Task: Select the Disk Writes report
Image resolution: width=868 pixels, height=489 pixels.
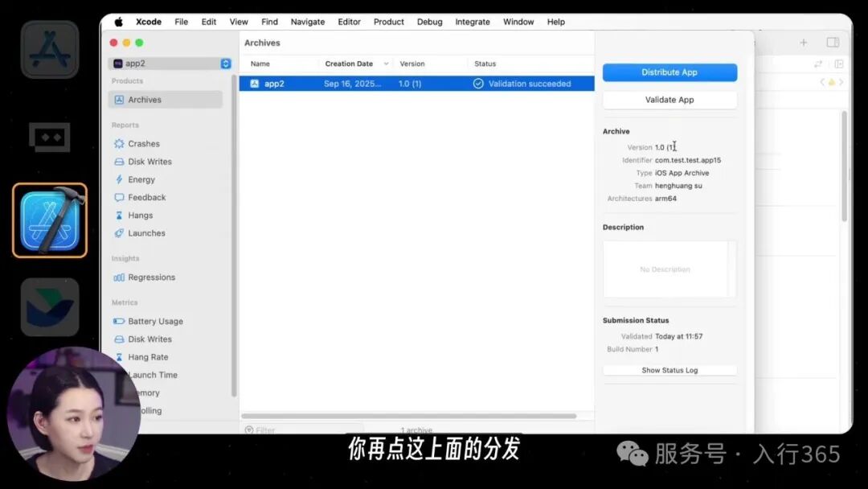Action: tap(149, 161)
